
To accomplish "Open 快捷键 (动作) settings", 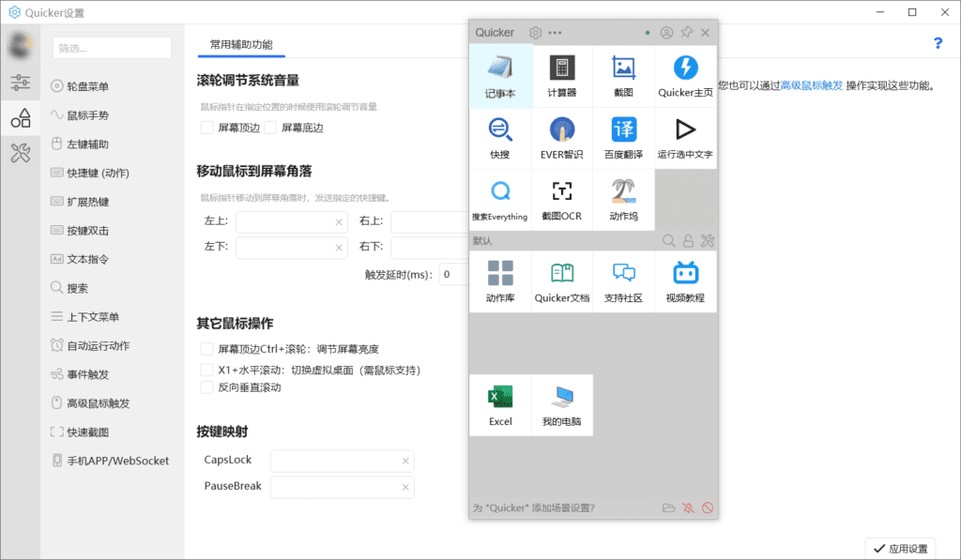I will (112, 173).
